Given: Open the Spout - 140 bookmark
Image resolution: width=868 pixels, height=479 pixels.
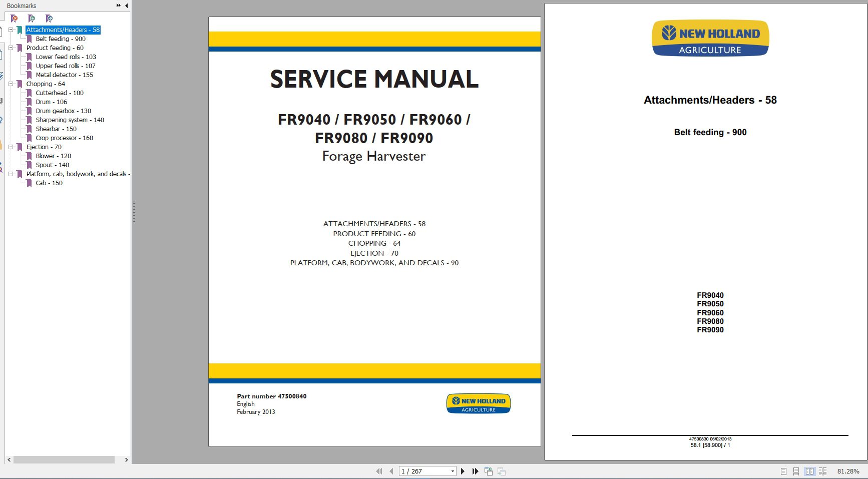Looking at the screenshot, I should click(53, 165).
